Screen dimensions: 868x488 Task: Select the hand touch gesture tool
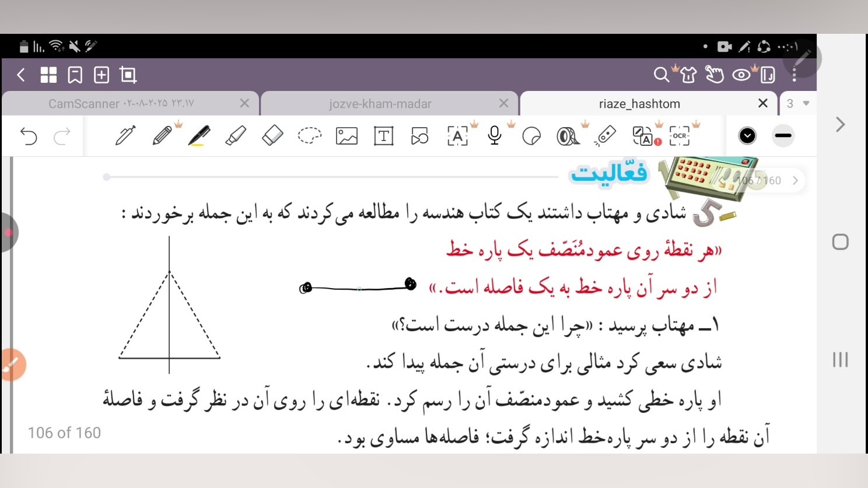pos(715,75)
